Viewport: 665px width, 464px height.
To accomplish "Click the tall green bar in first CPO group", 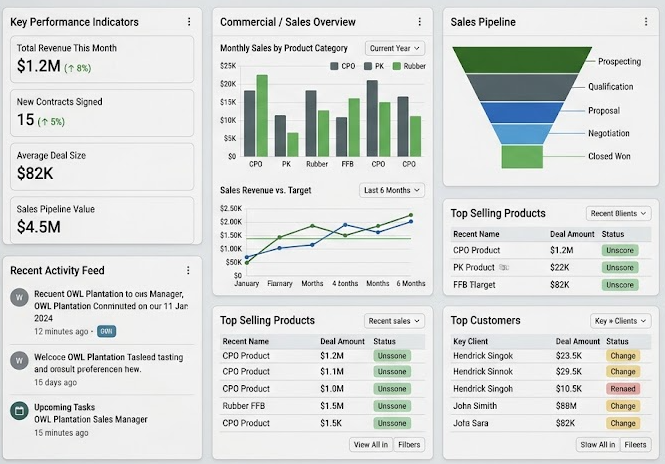I will point(262,116).
